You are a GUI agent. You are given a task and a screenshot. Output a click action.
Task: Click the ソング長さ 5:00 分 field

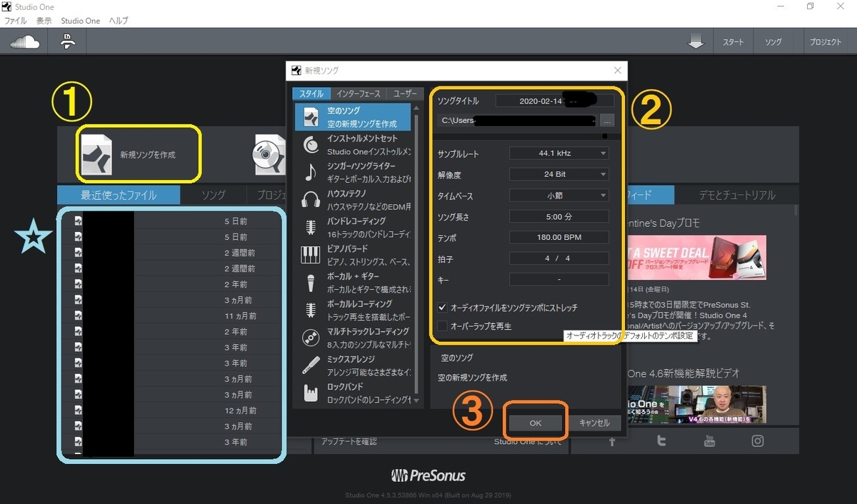click(559, 216)
